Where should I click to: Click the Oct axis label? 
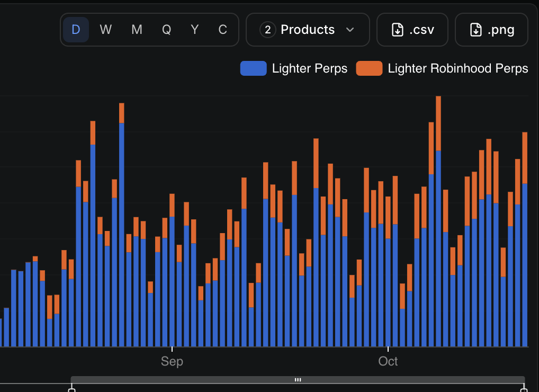(x=388, y=361)
